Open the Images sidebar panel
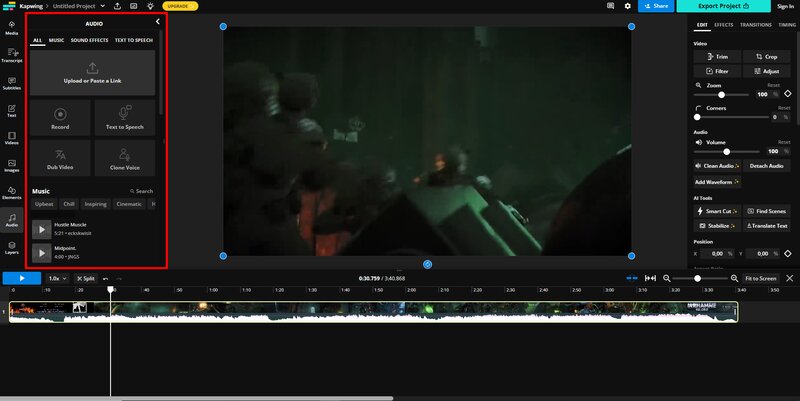This screenshot has width=800, height=401. coord(12,166)
